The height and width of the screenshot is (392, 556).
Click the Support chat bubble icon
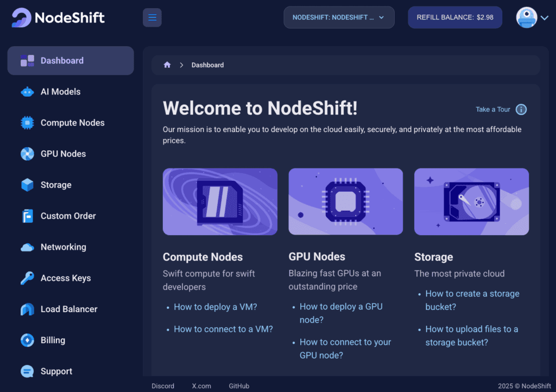point(27,371)
